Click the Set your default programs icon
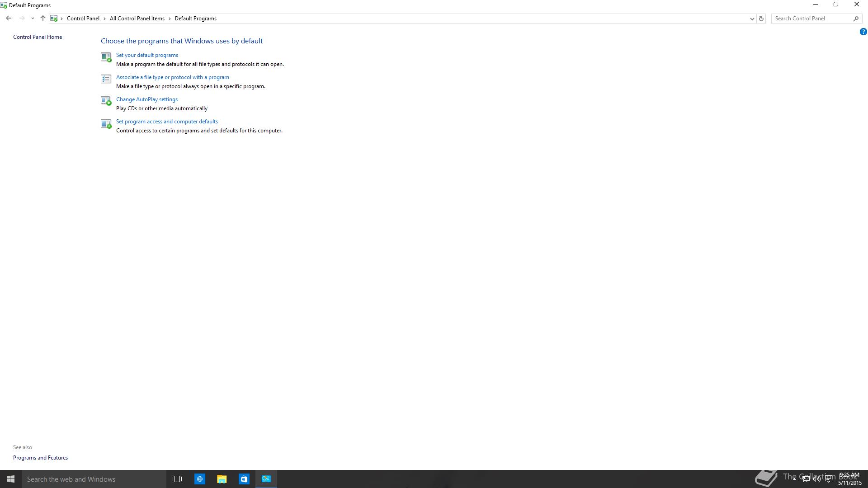 [x=106, y=57]
